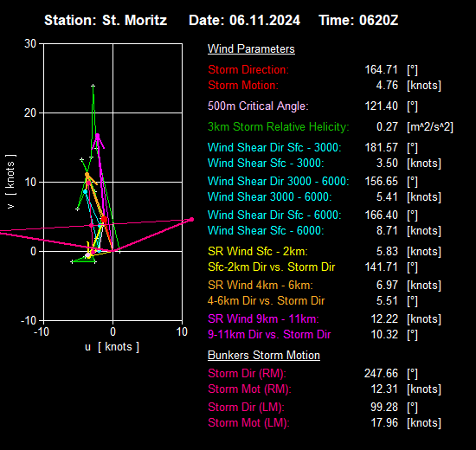Click the pink right-mover point at plot edge

[191, 219]
